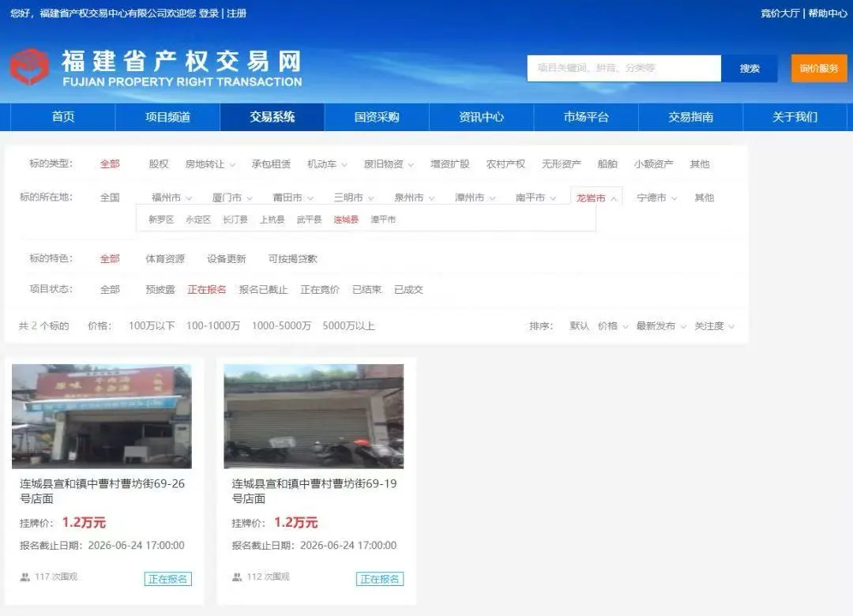Click viewers icon on 69-26 shop card
853x616 pixels.
(x=25, y=577)
